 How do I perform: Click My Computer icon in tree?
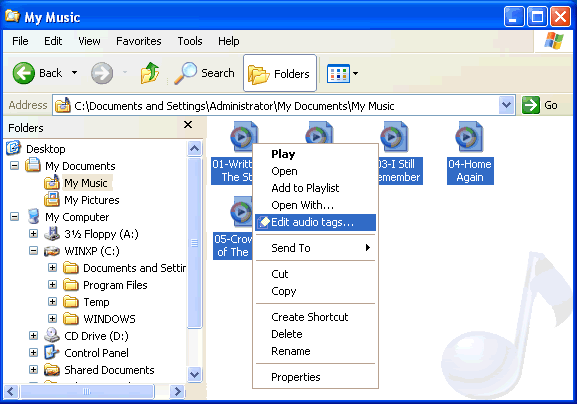(x=33, y=216)
